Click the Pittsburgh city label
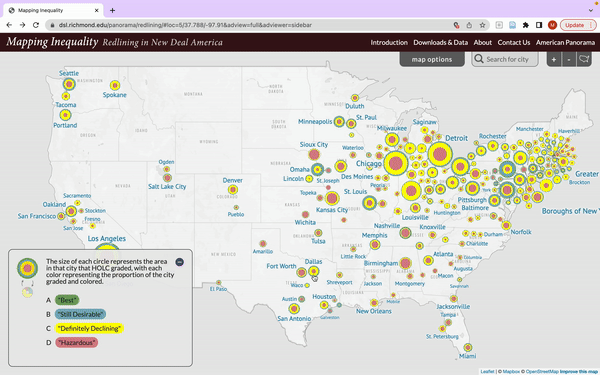The image size is (600, 375). [x=472, y=200]
